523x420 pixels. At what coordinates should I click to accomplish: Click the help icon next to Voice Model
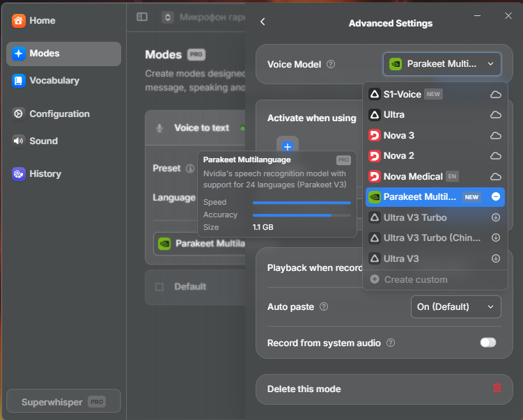click(331, 64)
